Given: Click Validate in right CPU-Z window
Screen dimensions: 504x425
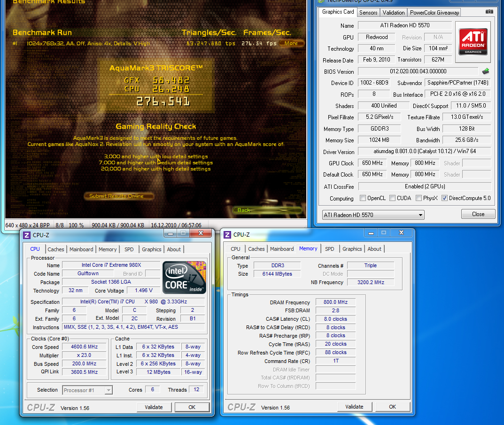Looking at the screenshot, I should pyautogui.click(x=354, y=407).
